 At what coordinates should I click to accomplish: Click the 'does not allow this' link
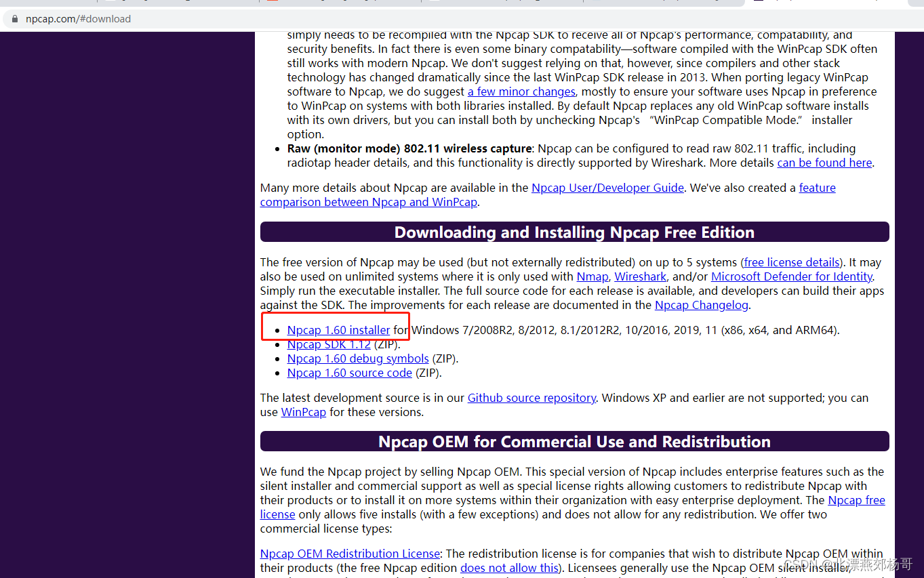tap(510, 568)
